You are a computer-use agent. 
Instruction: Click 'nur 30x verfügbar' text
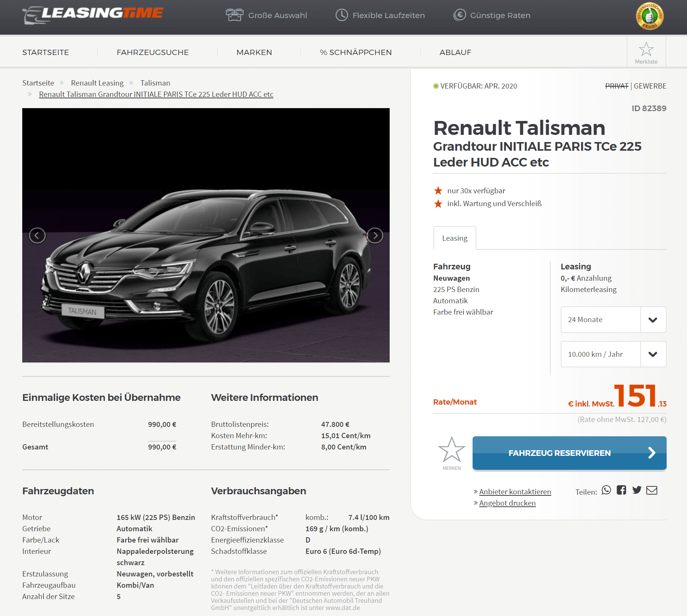pos(476,191)
